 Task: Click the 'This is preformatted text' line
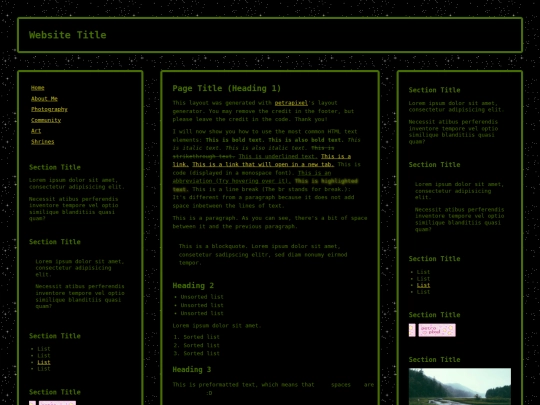click(273, 385)
